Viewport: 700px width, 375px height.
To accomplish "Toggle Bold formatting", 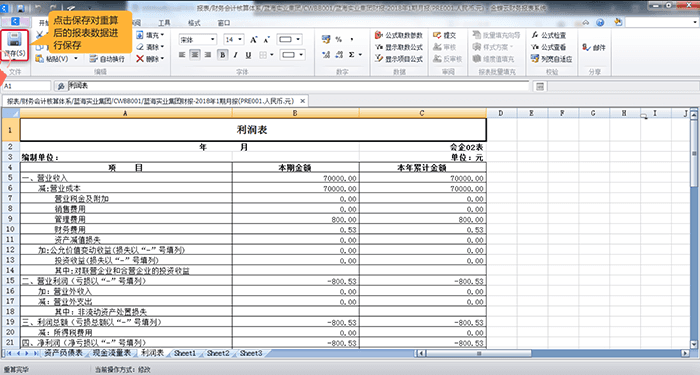I will click(222, 55).
